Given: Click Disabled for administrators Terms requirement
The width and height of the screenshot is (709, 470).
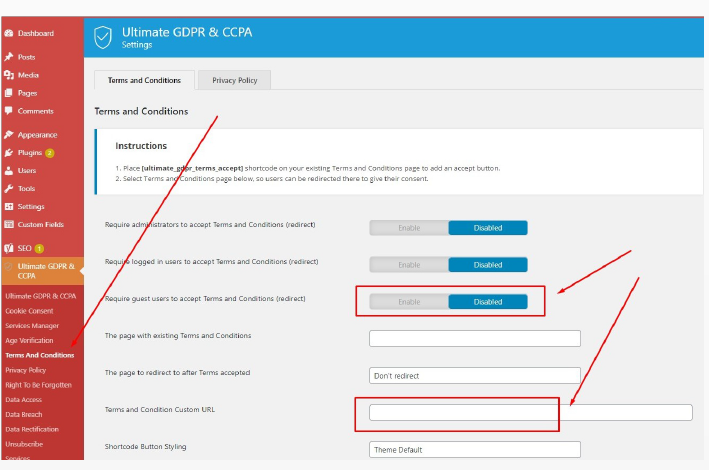Looking at the screenshot, I should coord(488,228).
